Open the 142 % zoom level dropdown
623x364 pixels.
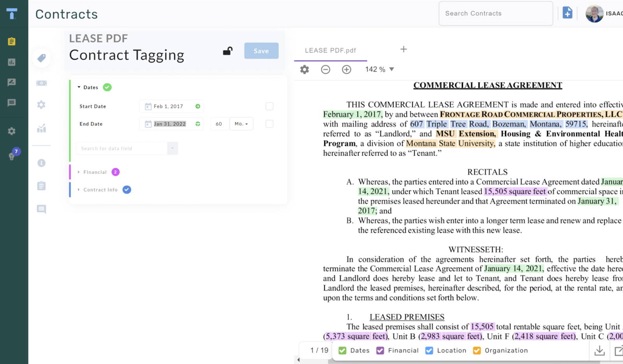point(380,69)
